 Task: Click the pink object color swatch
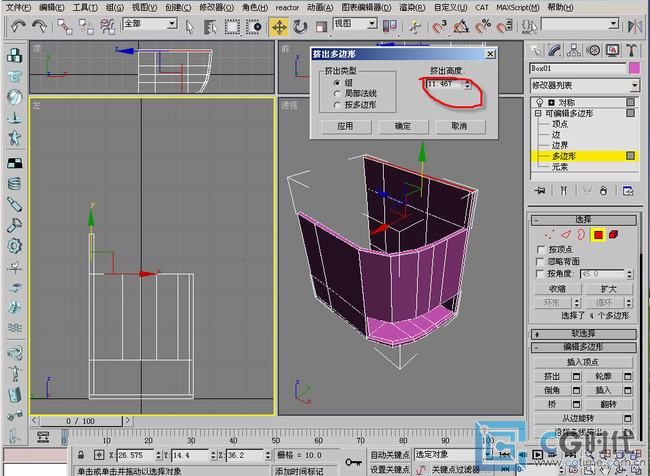(634, 68)
